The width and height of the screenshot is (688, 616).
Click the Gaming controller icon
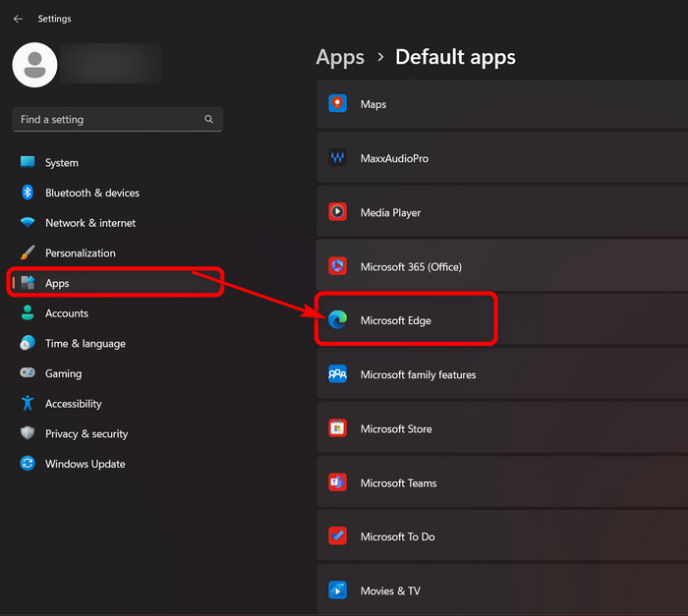pyautogui.click(x=28, y=372)
